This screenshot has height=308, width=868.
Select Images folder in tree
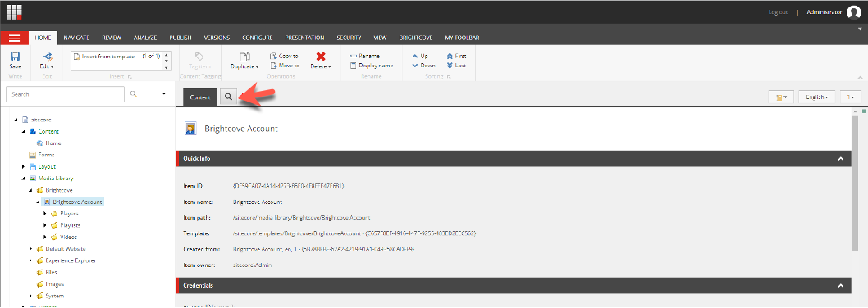(54, 284)
